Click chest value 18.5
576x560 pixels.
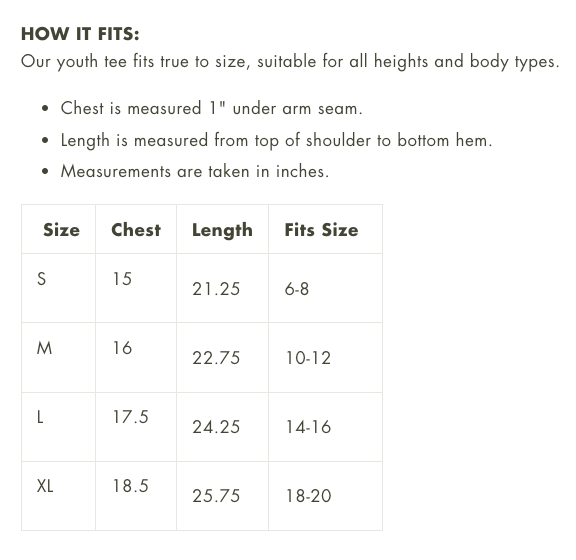(x=130, y=486)
